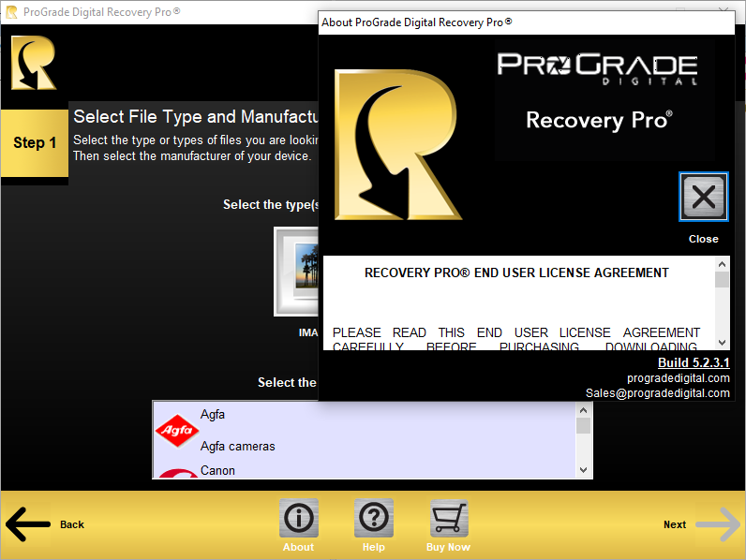The height and width of the screenshot is (560, 746).
Task: Click manufacturer list scroll up arrow
Action: coord(583,410)
